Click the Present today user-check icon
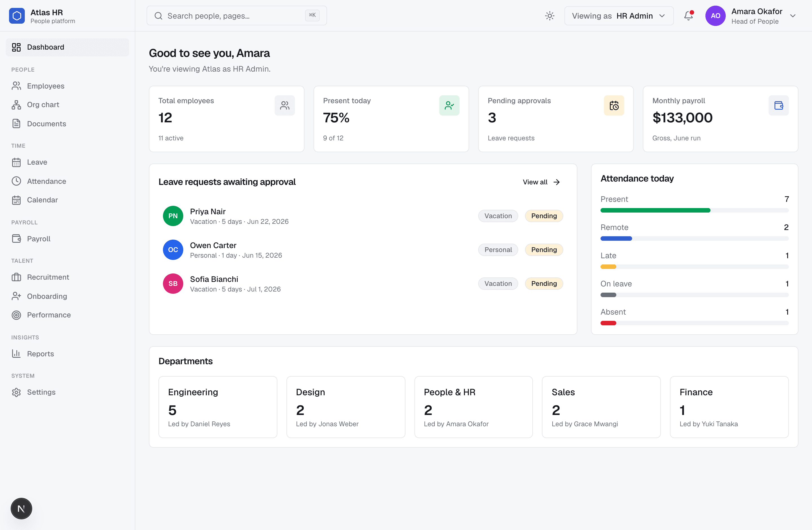The image size is (812, 530). coord(449,105)
